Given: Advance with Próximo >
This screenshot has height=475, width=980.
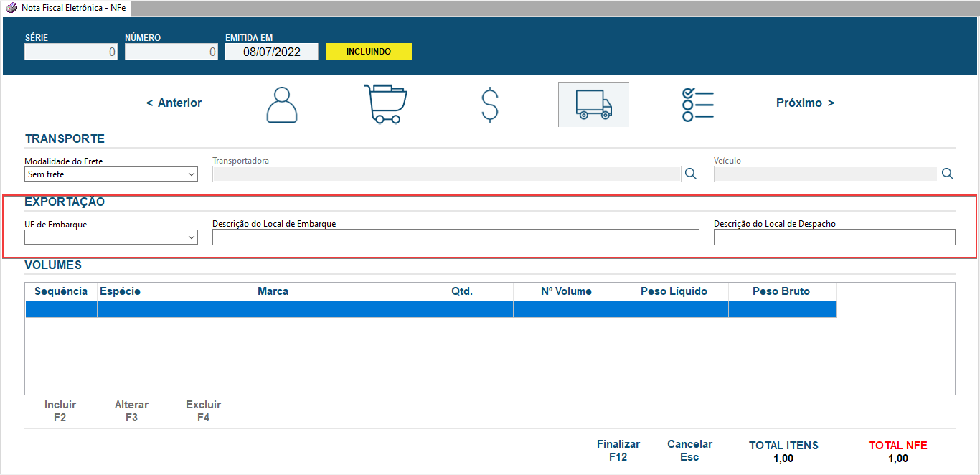Looking at the screenshot, I should pos(805,103).
